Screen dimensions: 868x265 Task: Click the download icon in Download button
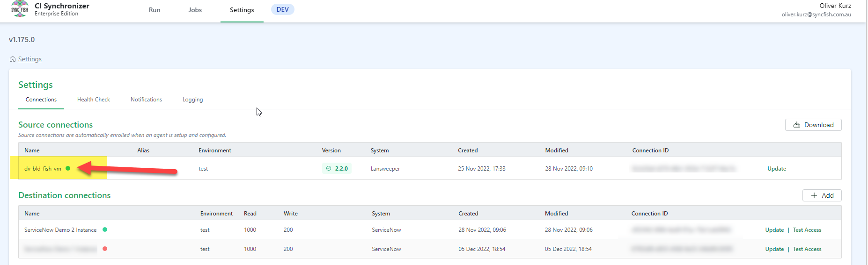pos(797,125)
